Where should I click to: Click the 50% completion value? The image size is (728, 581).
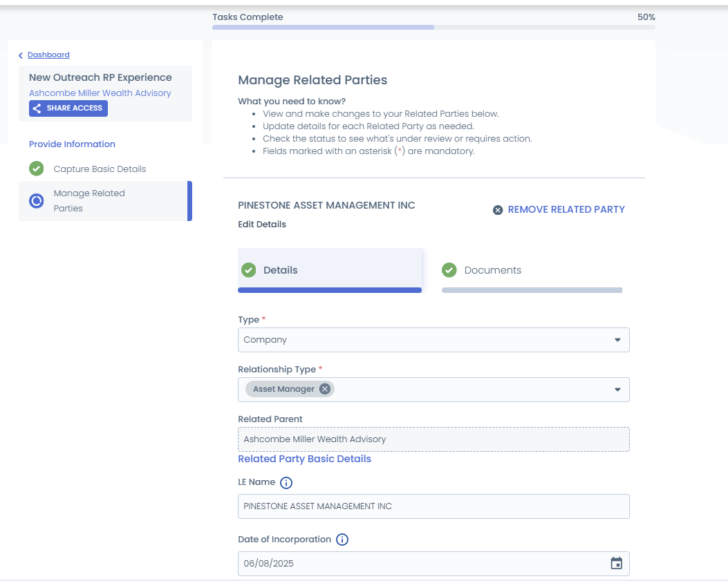[x=646, y=17]
